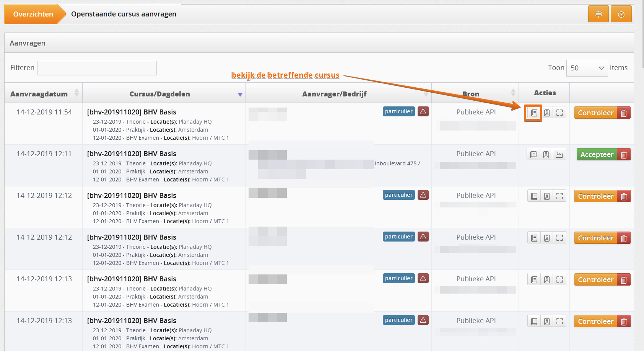Click the Aanvragen panel header
This screenshot has width=644, height=351.
[x=319, y=43]
